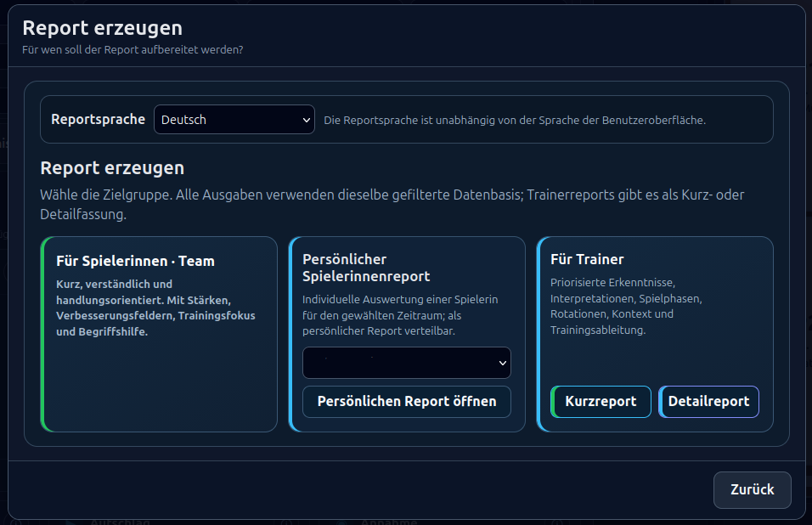Click the 'Individuelle Auswertung einer Spielerin' description
The image size is (812, 525).
[400, 315]
